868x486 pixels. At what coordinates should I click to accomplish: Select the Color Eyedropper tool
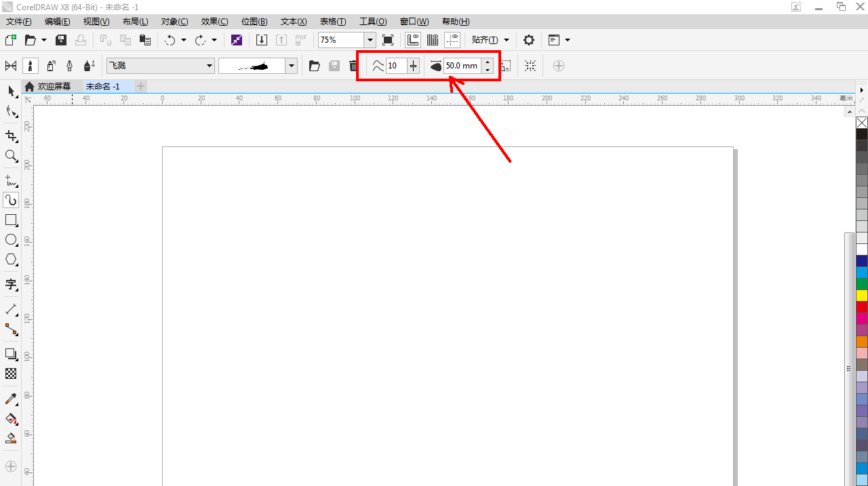click(x=11, y=399)
